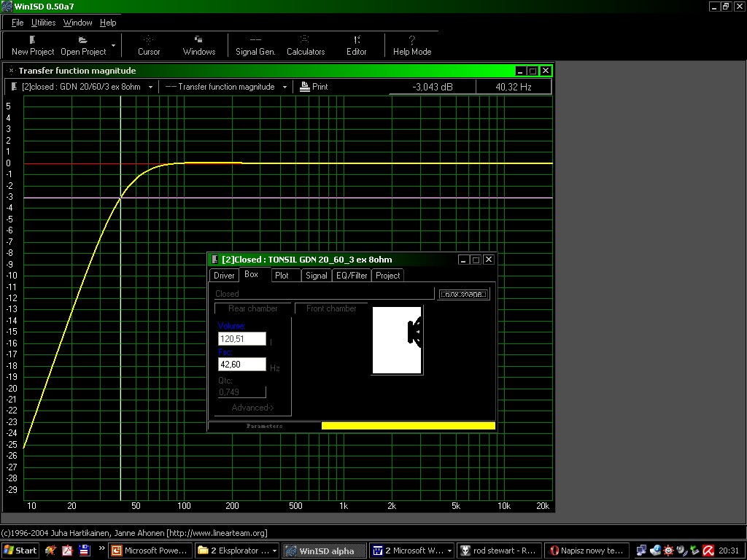Expand the Open Project dropdown arrow

[114, 45]
